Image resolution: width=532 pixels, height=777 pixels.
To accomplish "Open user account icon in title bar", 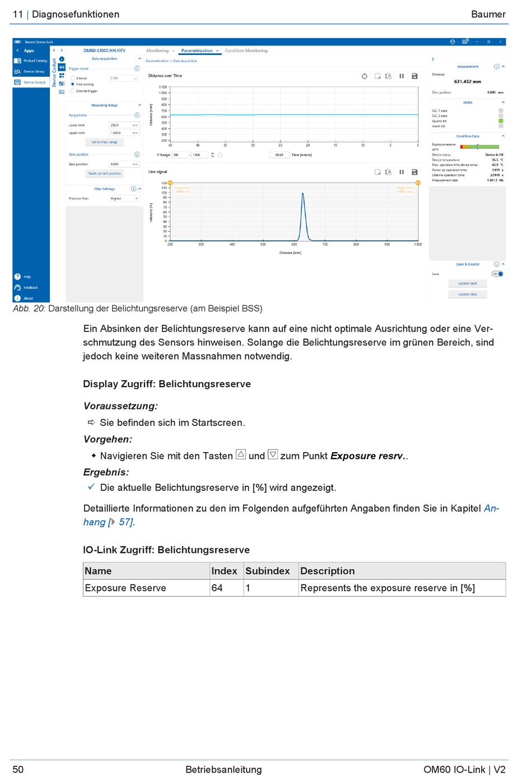I will (452, 42).
